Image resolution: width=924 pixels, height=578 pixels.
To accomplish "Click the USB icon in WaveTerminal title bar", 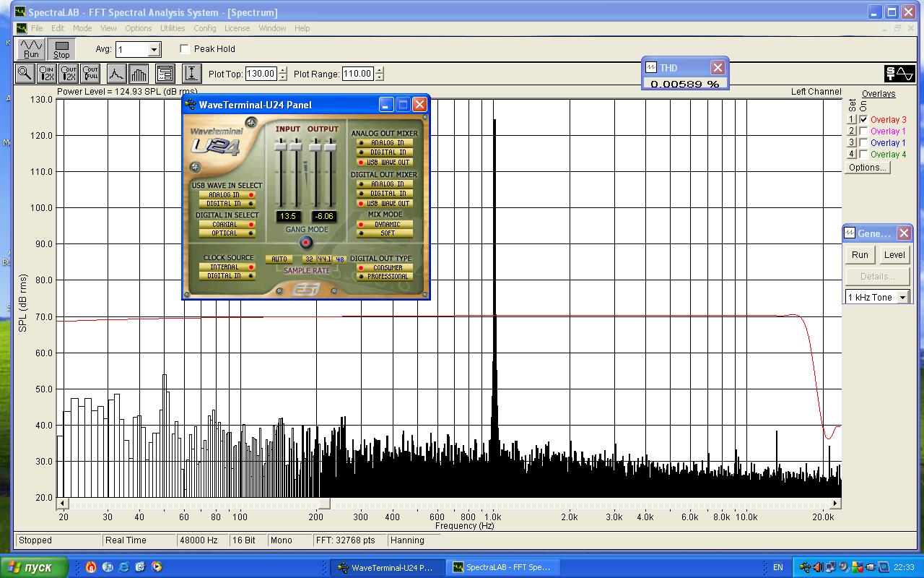I will [191, 105].
